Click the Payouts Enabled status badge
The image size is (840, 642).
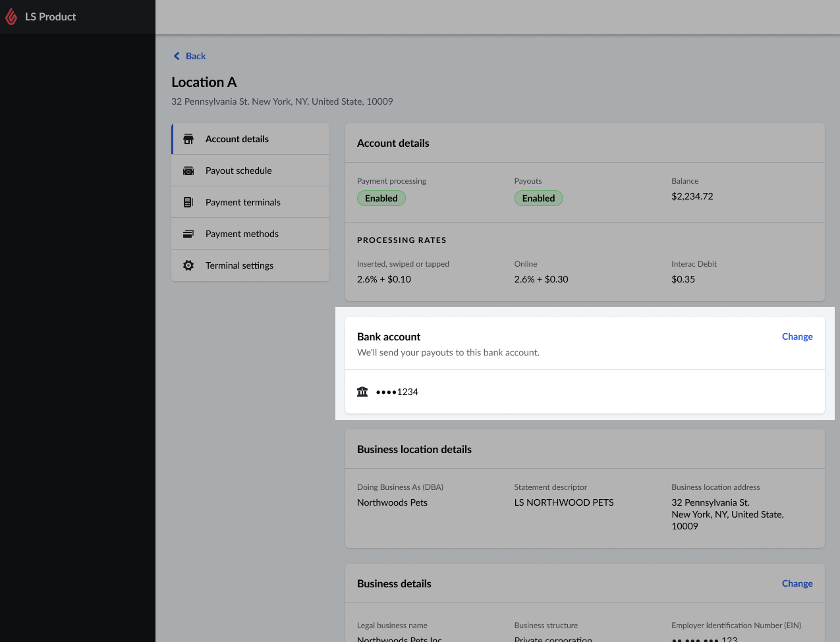click(x=538, y=198)
